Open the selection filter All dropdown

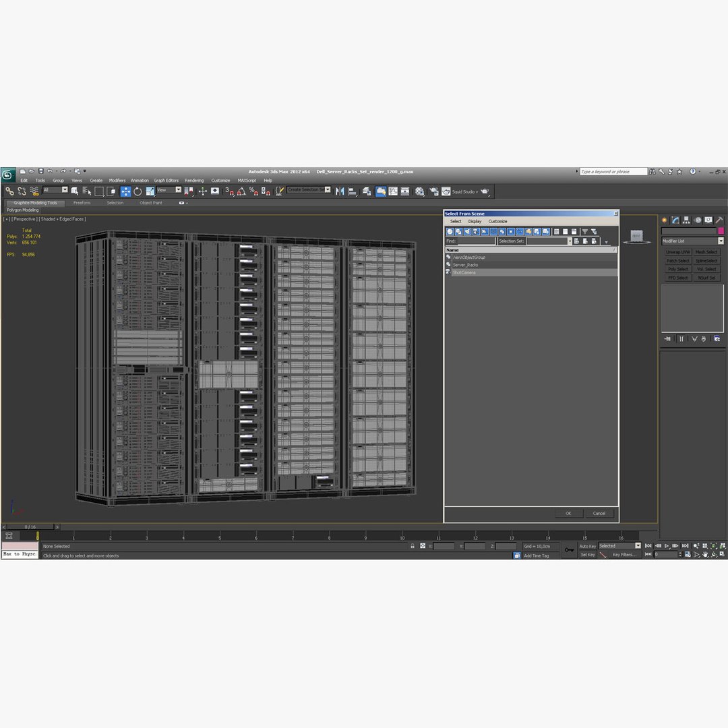pos(55,190)
